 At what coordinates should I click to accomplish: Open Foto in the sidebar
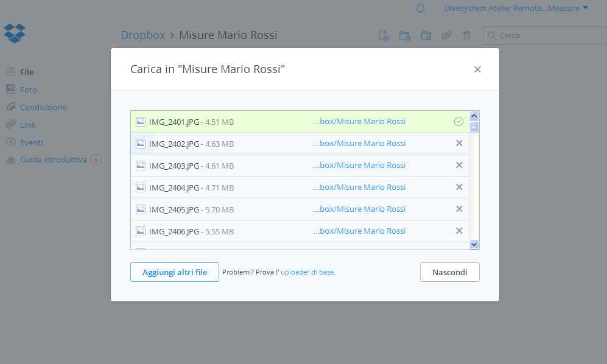(28, 89)
